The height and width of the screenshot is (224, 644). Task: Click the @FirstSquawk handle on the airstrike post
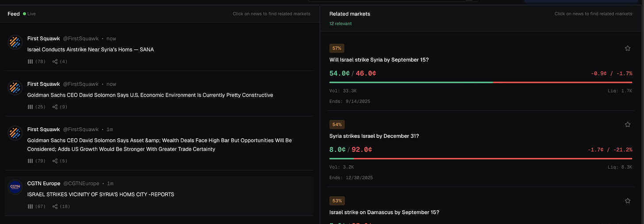(81, 39)
